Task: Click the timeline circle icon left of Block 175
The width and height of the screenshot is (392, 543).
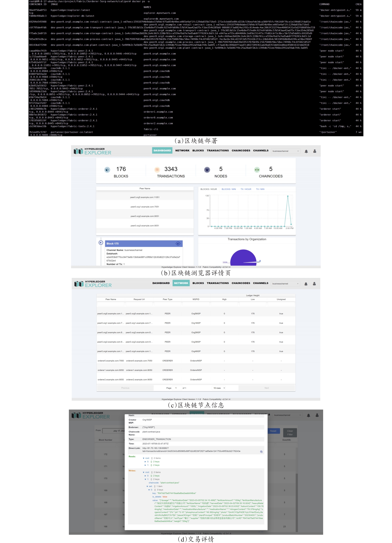Action: point(101,242)
